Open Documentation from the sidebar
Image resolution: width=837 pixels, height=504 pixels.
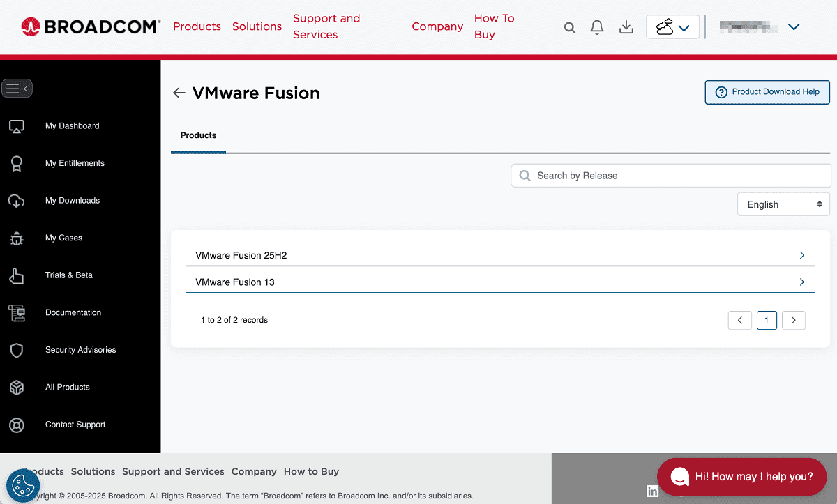73,312
